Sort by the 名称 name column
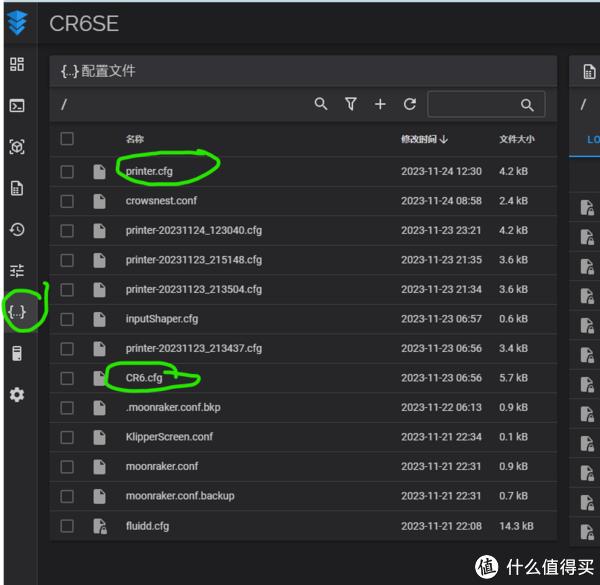 (135, 139)
